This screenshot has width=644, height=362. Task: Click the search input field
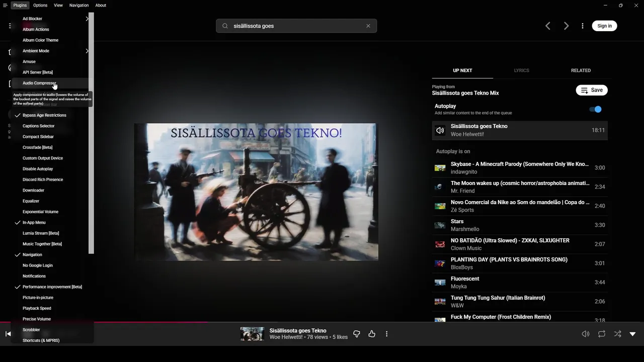pyautogui.click(x=296, y=26)
